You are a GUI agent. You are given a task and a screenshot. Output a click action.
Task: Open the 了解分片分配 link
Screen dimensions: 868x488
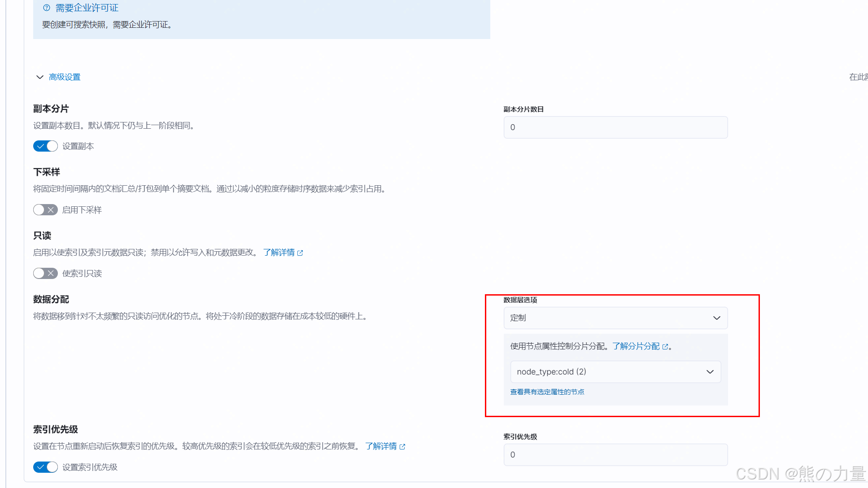tap(636, 346)
